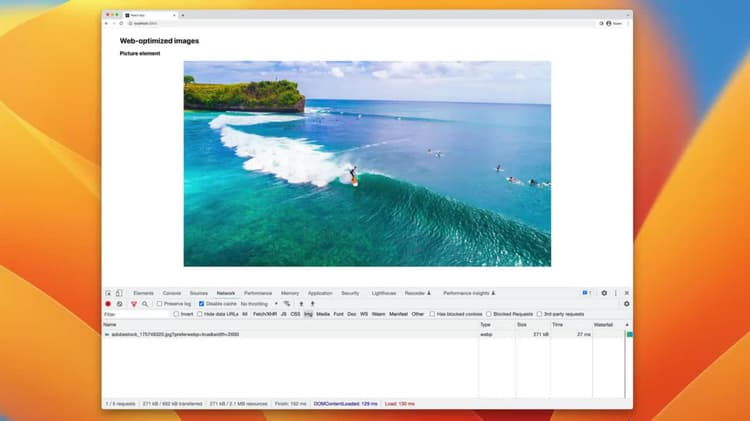
Task: Click the Import HAR upload arrow
Action: point(301,304)
